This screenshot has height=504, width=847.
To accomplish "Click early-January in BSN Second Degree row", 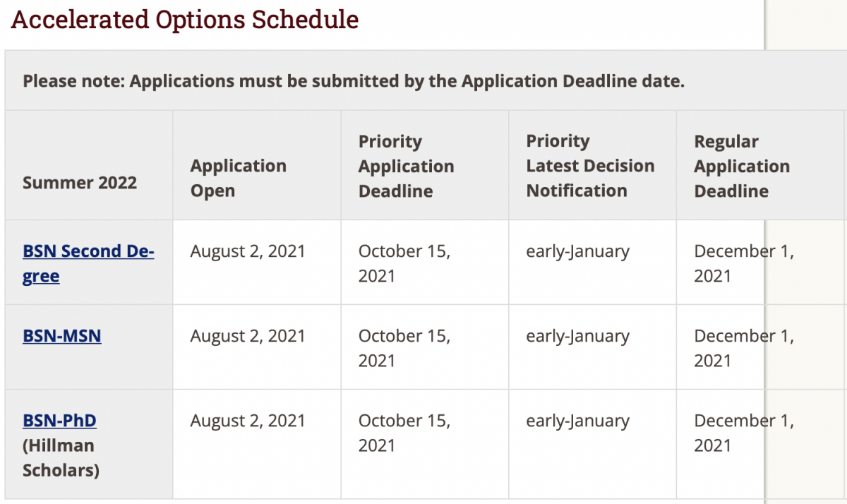I will (577, 251).
